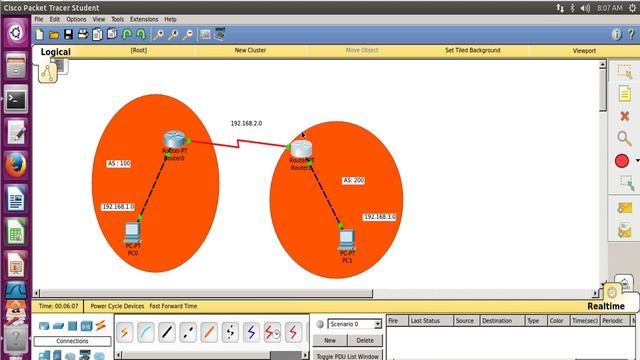This screenshot has height=360, width=640.
Task: Open Ubuntu Dash home button
Action: click(16, 33)
